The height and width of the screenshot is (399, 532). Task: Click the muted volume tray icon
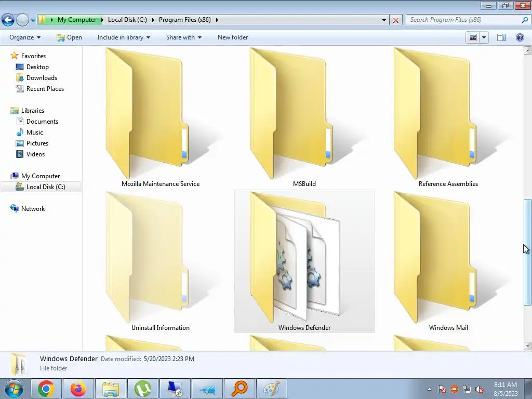(x=480, y=389)
